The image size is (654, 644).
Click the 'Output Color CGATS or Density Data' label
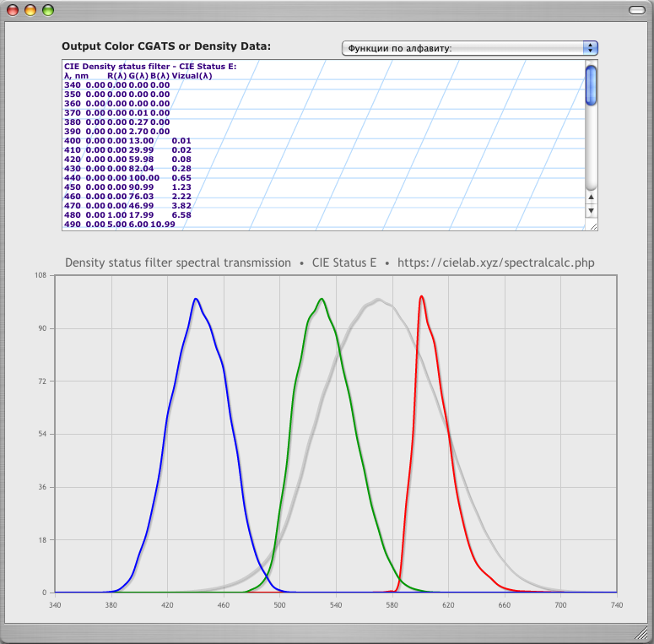click(166, 46)
